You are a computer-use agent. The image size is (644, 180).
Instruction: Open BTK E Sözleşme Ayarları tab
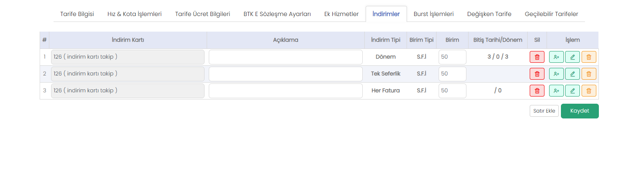(277, 14)
